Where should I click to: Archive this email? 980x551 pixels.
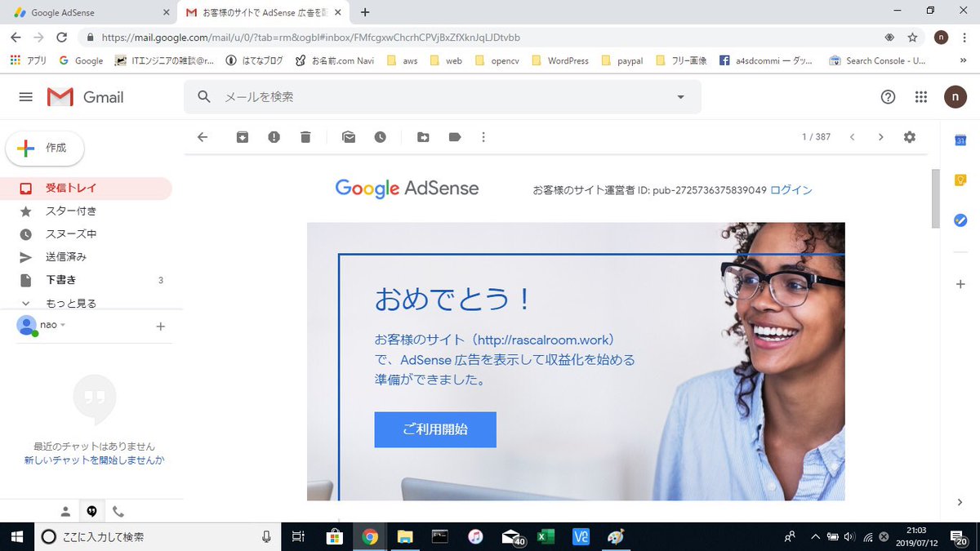pos(243,137)
